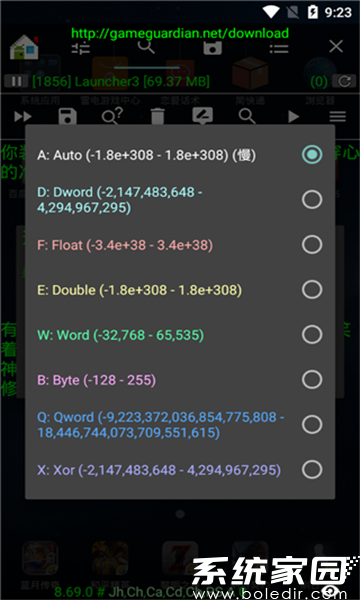Tap the fast-forward double arrow icon
Viewport: 360px width, 600px height.
pos(23,116)
